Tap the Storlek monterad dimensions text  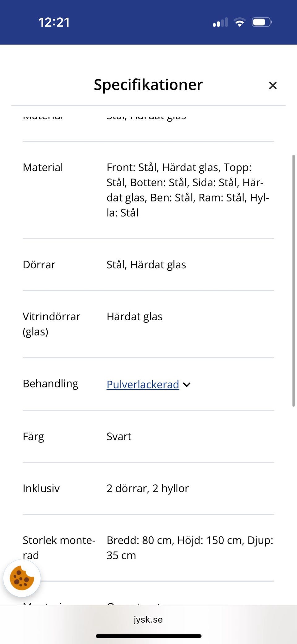pyautogui.click(x=190, y=547)
